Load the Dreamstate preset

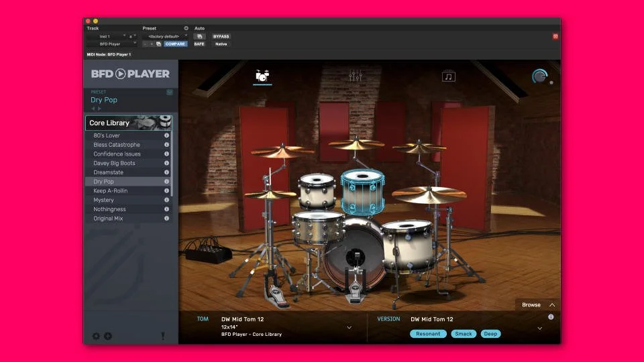(127, 172)
